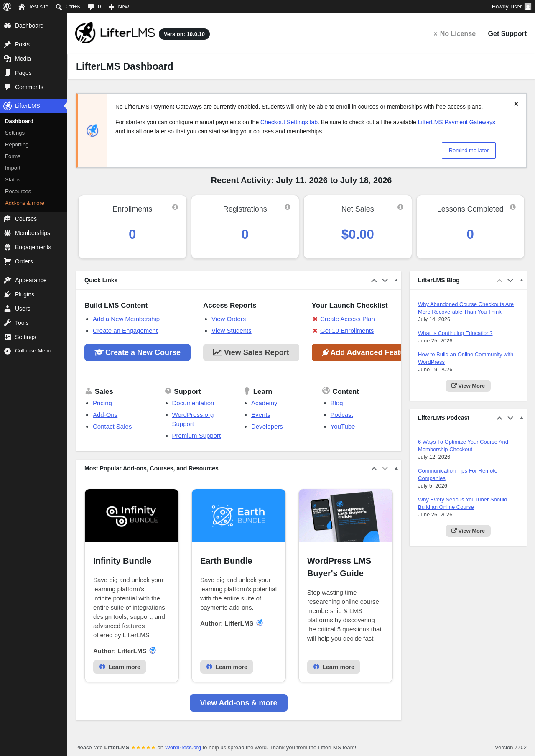Toggle the Quick Links panel collapse
The image size is (535, 756).
[x=396, y=281]
